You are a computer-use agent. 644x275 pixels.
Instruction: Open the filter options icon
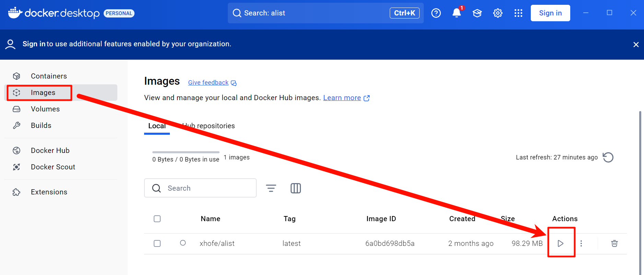271,188
